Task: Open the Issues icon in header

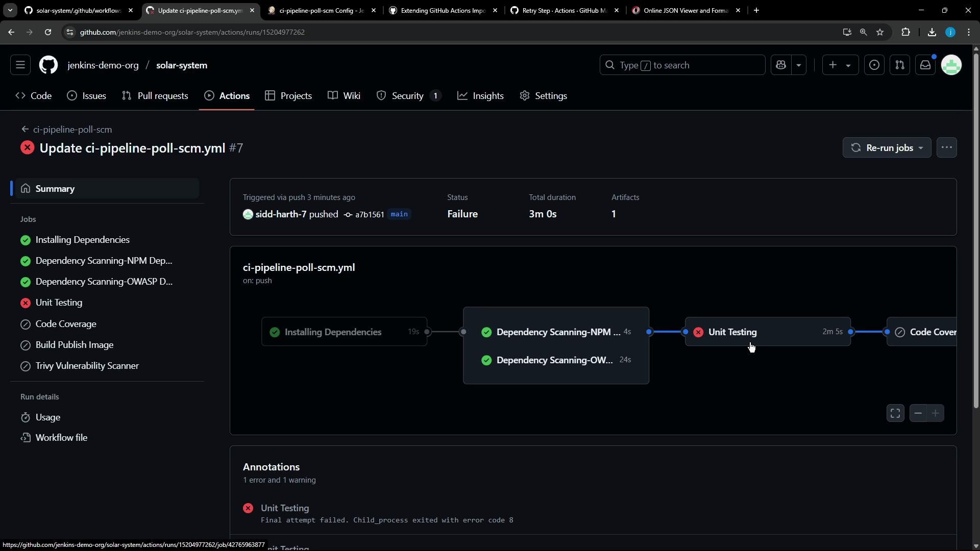Action: (874, 65)
